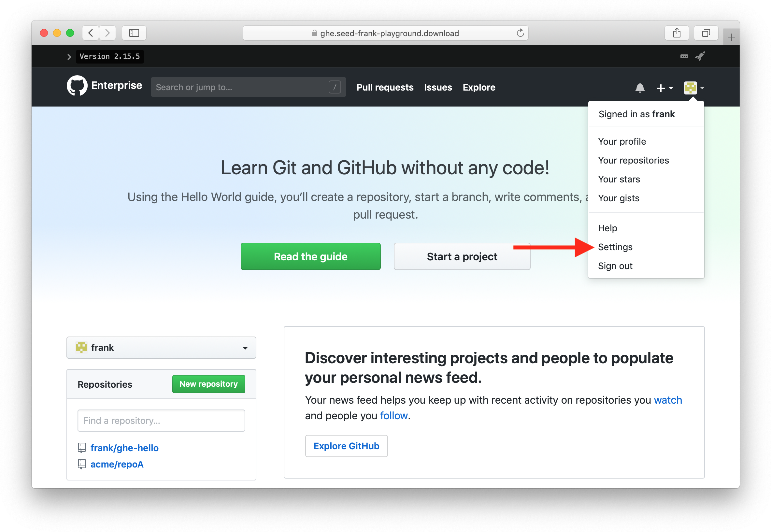Toggle the Safari sidebar button
Viewport: 771px width, 532px height.
point(134,33)
